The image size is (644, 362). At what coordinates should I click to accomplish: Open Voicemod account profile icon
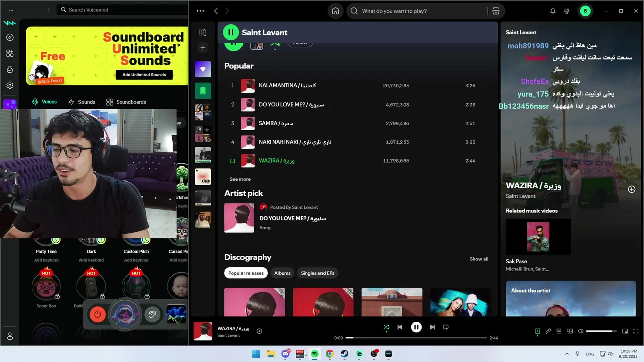click(10, 336)
